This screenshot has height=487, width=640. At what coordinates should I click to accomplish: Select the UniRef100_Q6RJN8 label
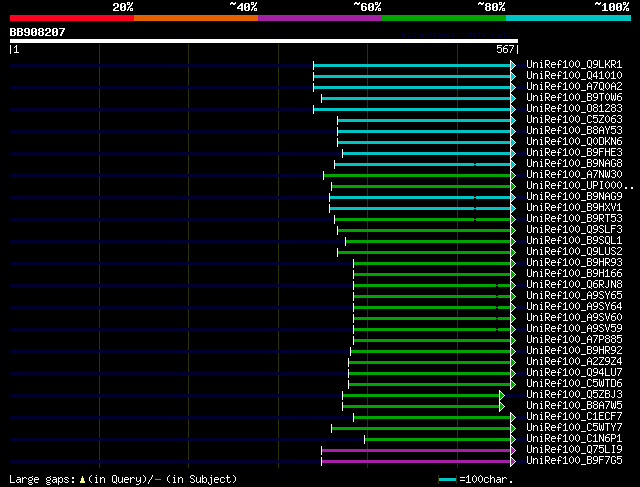574,285
